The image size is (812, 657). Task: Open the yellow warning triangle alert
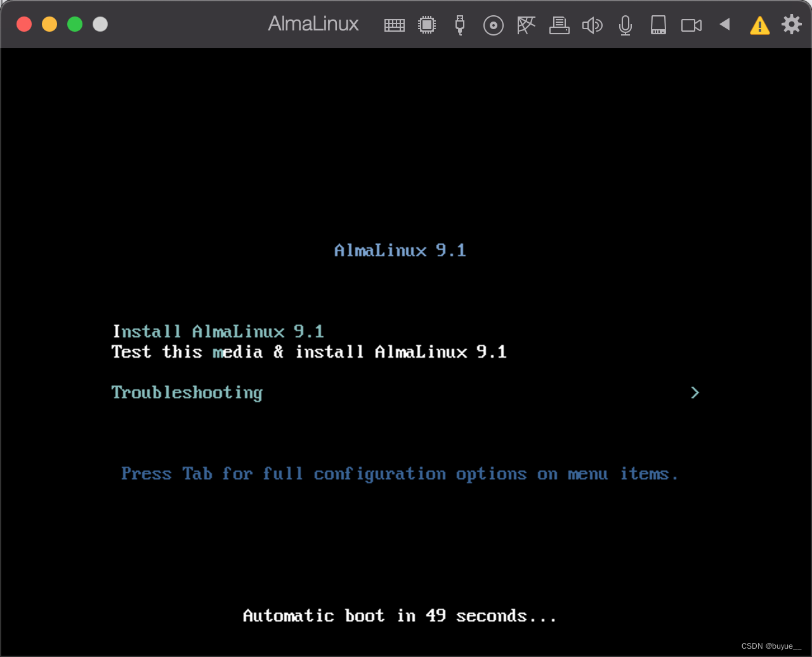[x=759, y=25]
